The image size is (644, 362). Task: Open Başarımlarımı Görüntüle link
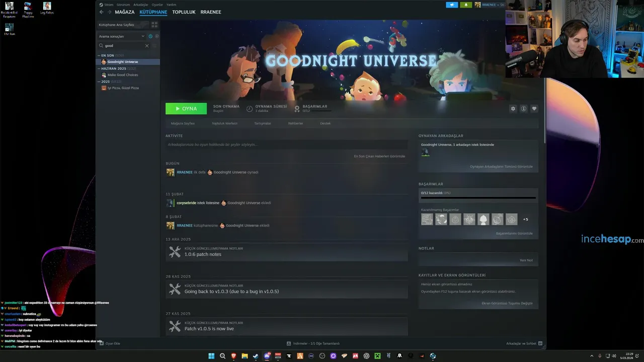click(514, 233)
